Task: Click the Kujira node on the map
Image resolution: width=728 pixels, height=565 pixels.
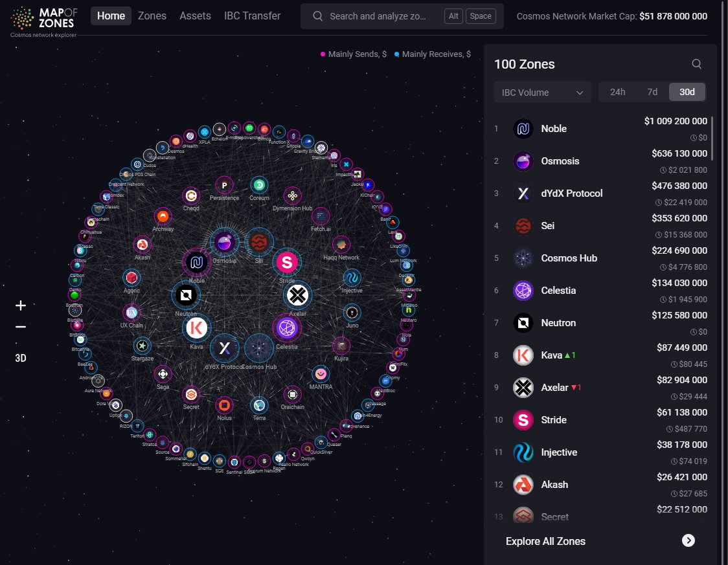Action: click(x=341, y=346)
